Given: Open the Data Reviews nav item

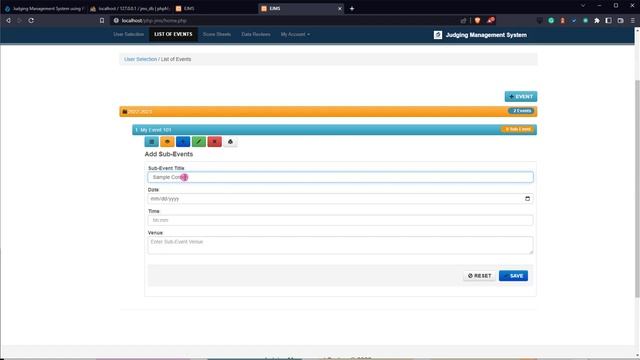Looking at the screenshot, I should pyautogui.click(x=256, y=34).
